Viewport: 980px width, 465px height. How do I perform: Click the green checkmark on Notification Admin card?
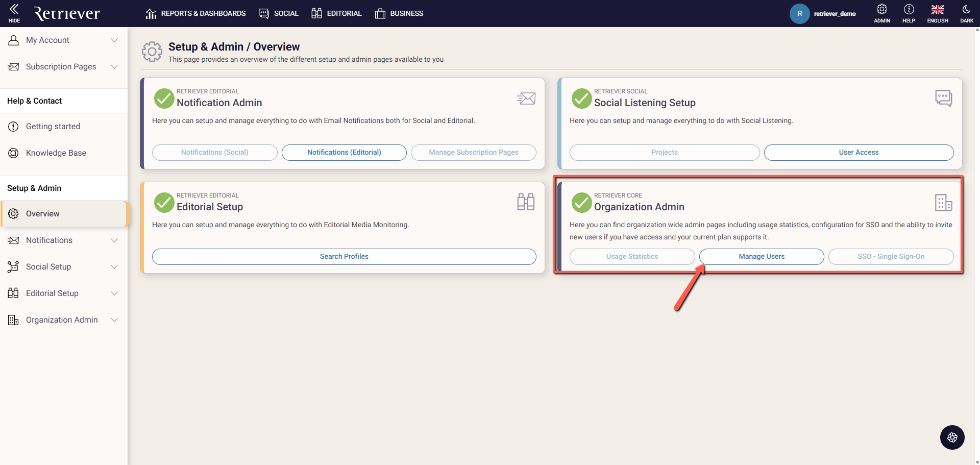click(164, 99)
